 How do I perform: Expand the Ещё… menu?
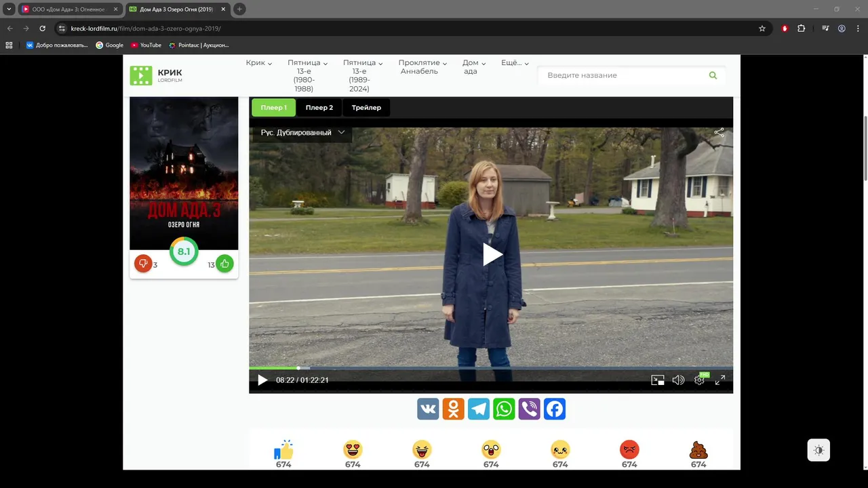pyautogui.click(x=515, y=63)
